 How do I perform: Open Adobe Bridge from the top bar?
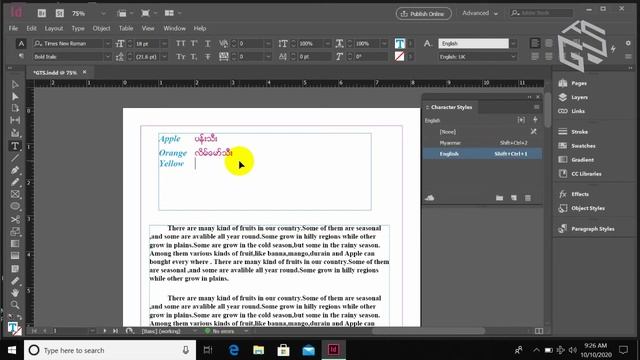click(x=42, y=13)
